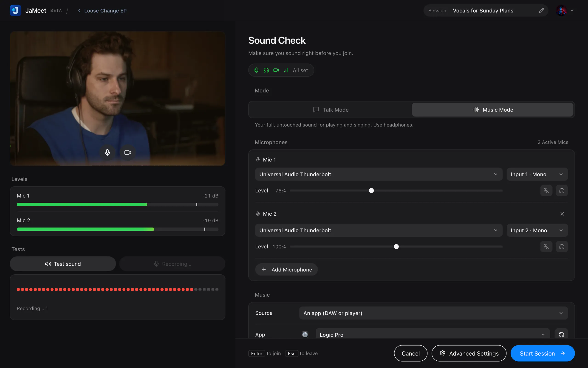
Task: Click green signal bars status icon
Action: click(x=286, y=70)
